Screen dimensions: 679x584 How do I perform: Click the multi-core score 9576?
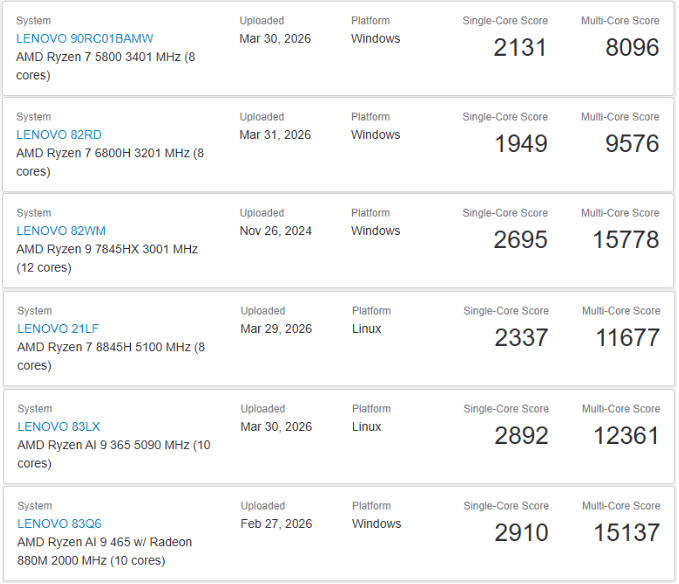pos(632,143)
